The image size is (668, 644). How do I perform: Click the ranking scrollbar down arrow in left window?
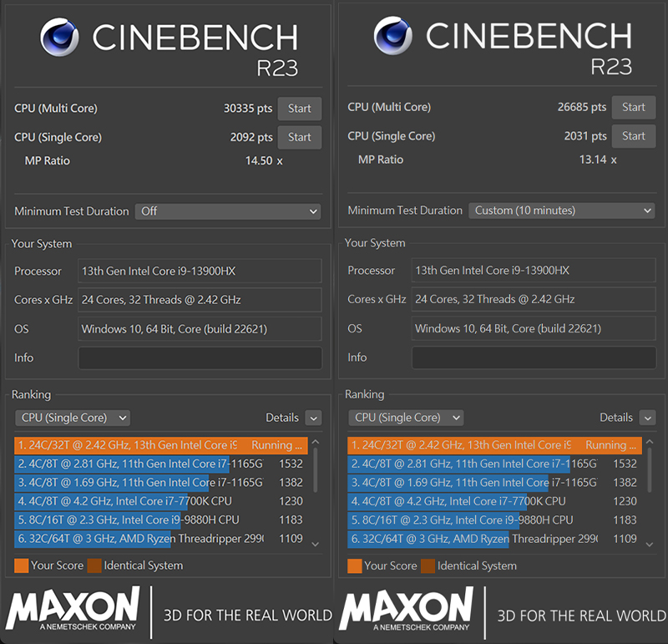click(316, 544)
